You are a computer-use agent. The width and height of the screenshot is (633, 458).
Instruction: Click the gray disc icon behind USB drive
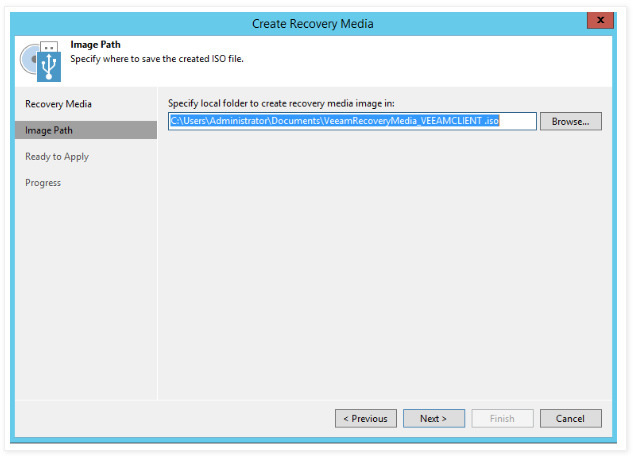28,60
